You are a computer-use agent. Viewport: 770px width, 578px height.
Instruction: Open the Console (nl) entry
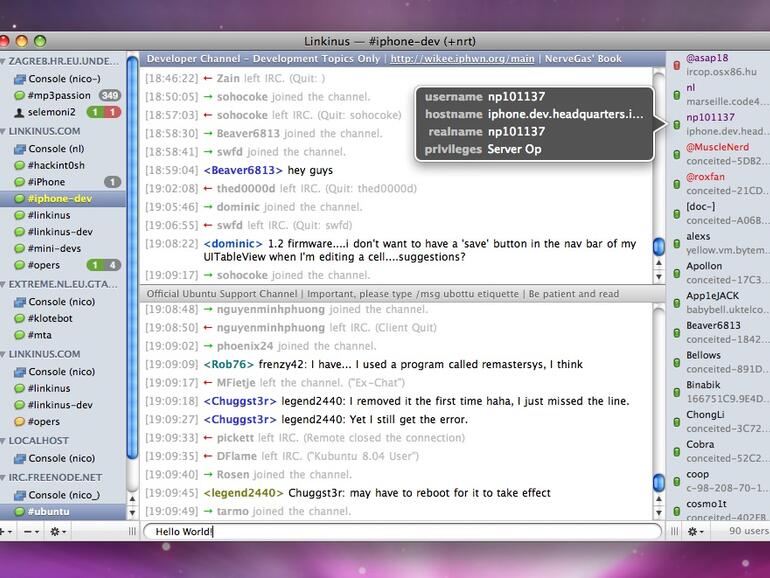tap(58, 149)
